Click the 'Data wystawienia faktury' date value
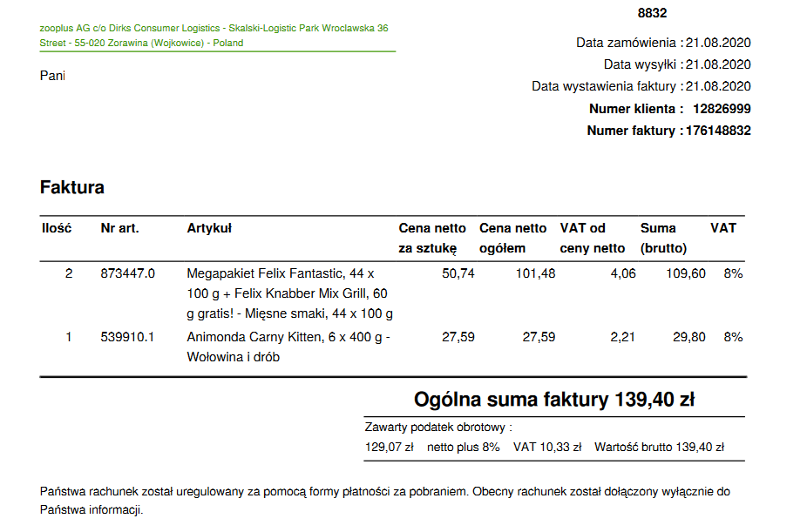 [718, 86]
